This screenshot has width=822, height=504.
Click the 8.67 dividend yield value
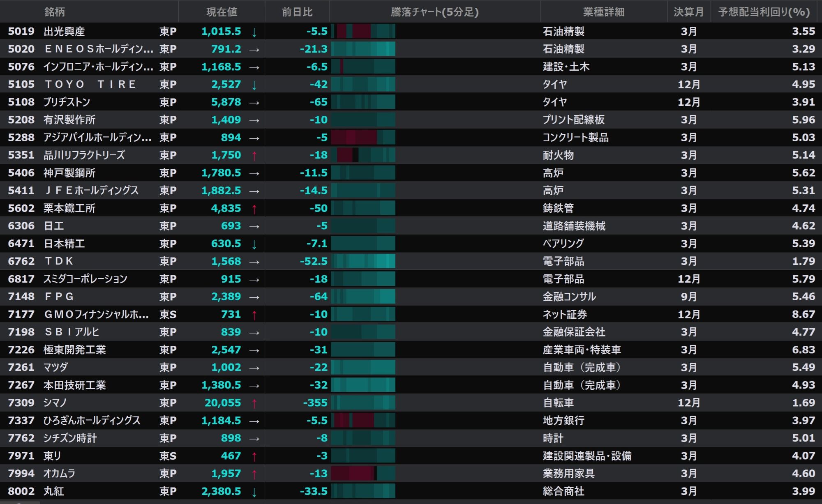point(804,314)
